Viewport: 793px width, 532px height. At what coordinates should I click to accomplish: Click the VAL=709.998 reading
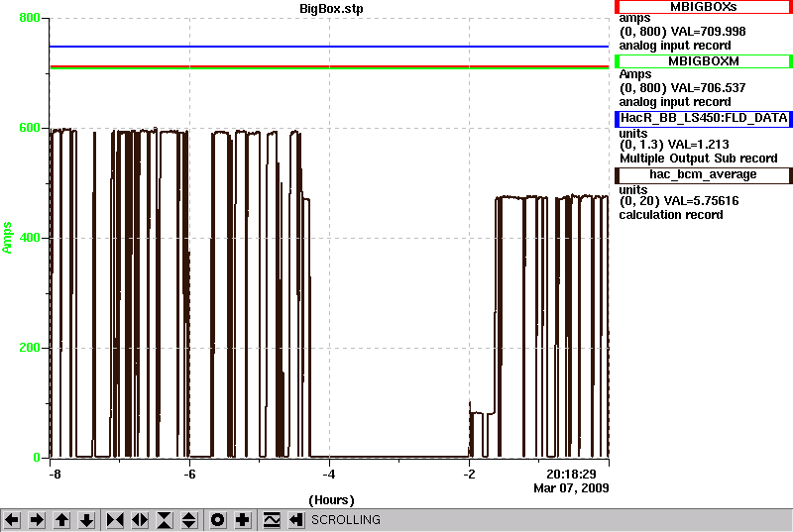pos(708,32)
